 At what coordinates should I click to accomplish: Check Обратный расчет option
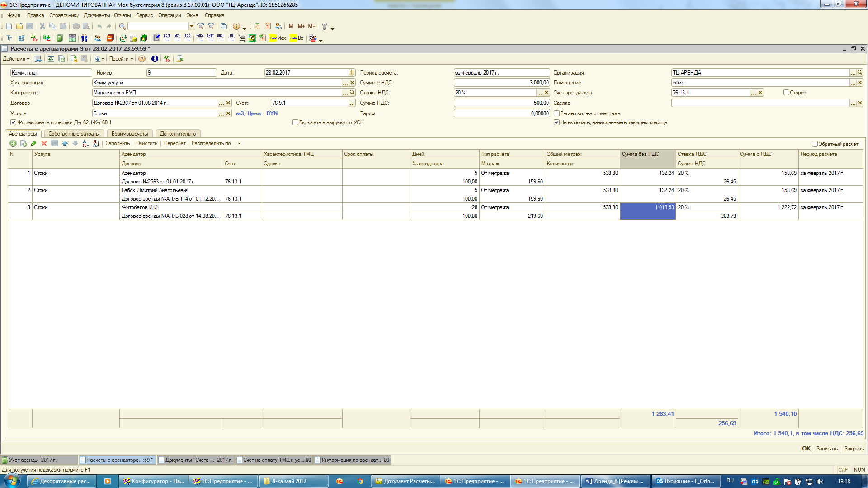tap(815, 144)
